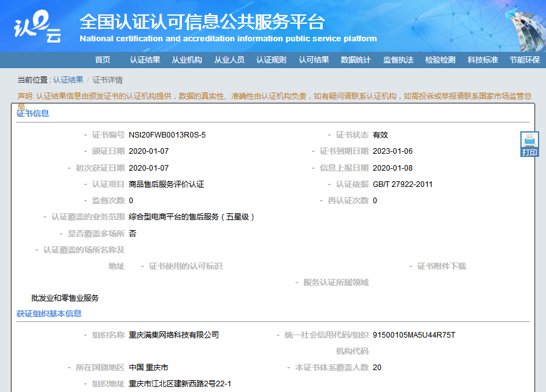Click certification basis GB/T 27922-2011
The image size is (546, 392).
click(x=403, y=184)
